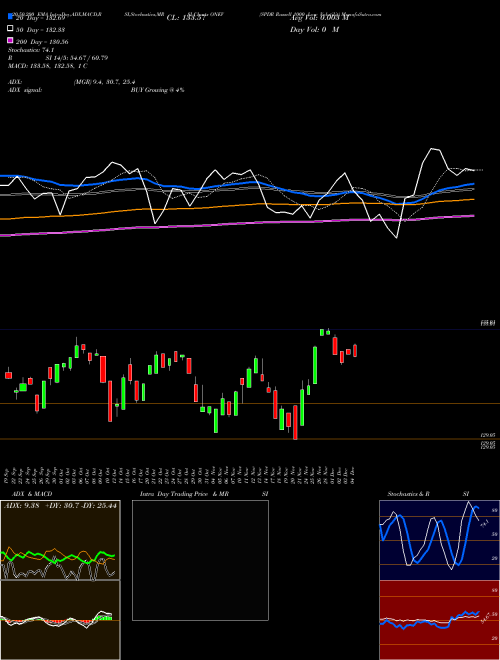Image resolution: width=500 pixels, height=660 pixels.
Task: Click the blue 20 Day legend swatch
Action: [10, 16]
